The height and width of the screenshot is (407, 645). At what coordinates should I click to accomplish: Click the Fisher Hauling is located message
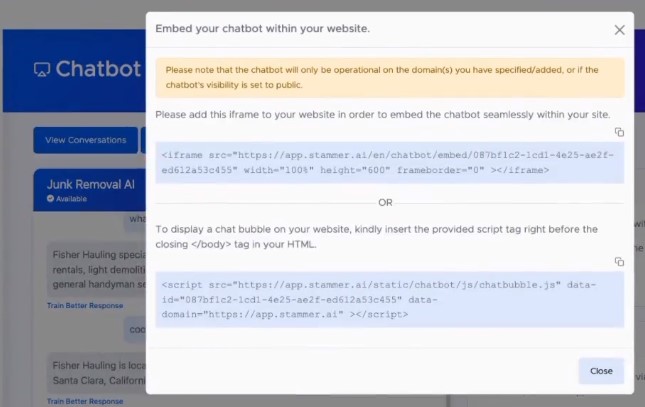click(97, 373)
